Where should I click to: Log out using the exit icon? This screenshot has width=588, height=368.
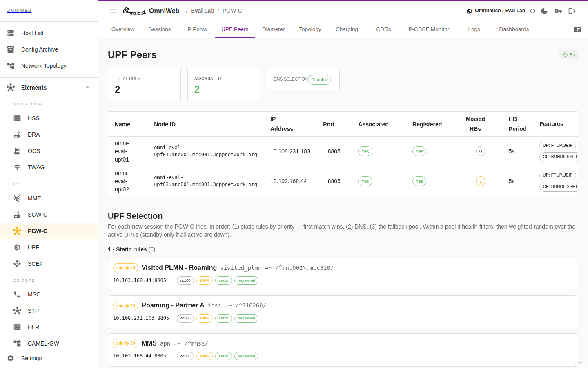(572, 11)
